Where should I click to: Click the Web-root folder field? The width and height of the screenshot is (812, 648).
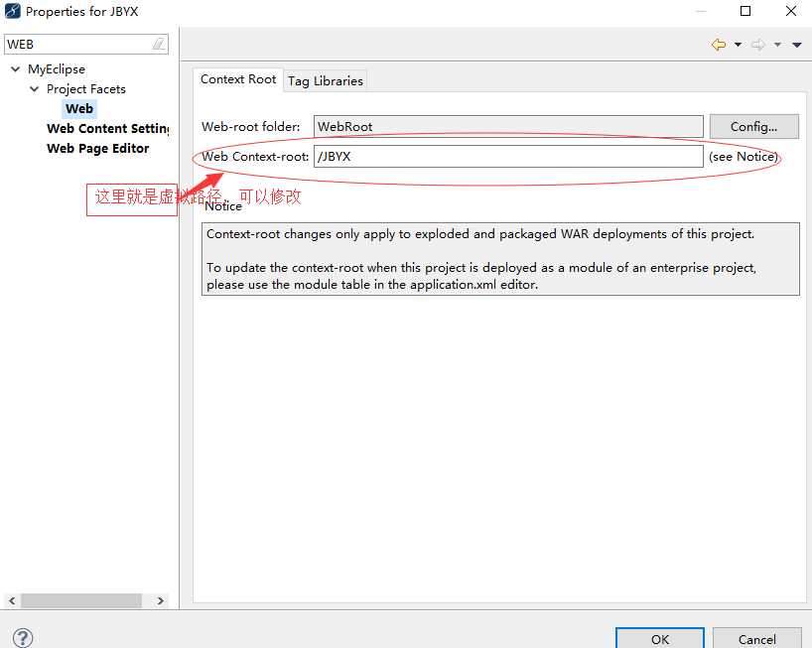point(508,126)
